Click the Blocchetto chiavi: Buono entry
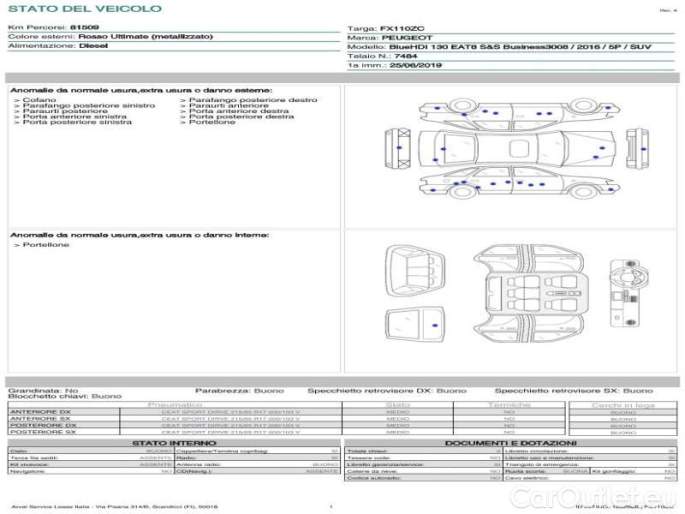Image resolution: width=685 pixels, height=514 pixels. click(x=65, y=397)
